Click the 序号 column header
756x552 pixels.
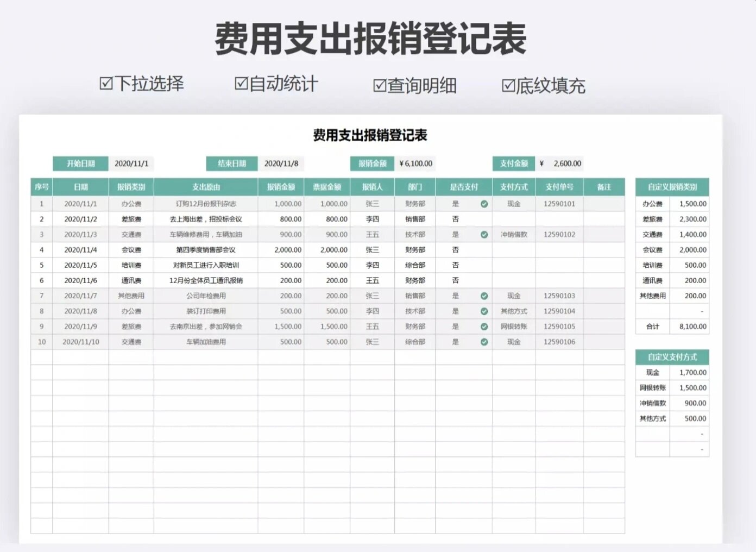pyautogui.click(x=42, y=187)
